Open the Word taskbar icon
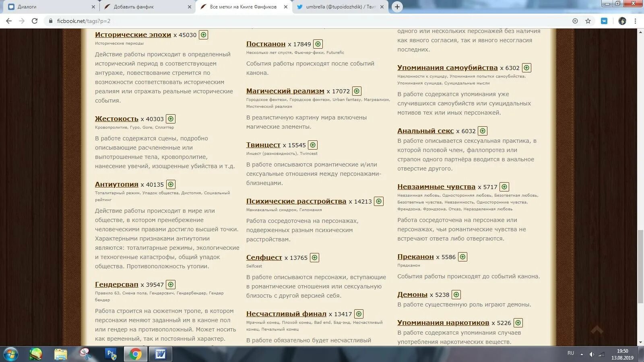 coord(161,354)
